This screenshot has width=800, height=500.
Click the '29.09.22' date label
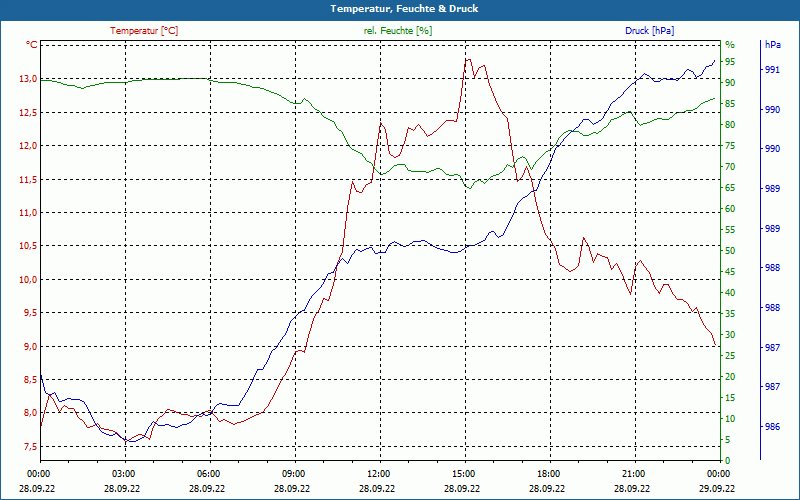coord(717,488)
